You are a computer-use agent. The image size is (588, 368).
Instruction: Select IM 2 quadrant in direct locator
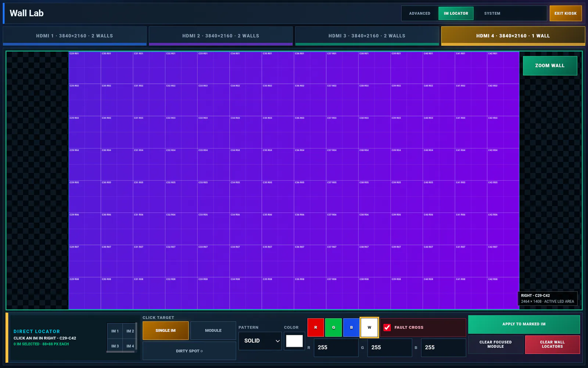pyautogui.click(x=130, y=331)
